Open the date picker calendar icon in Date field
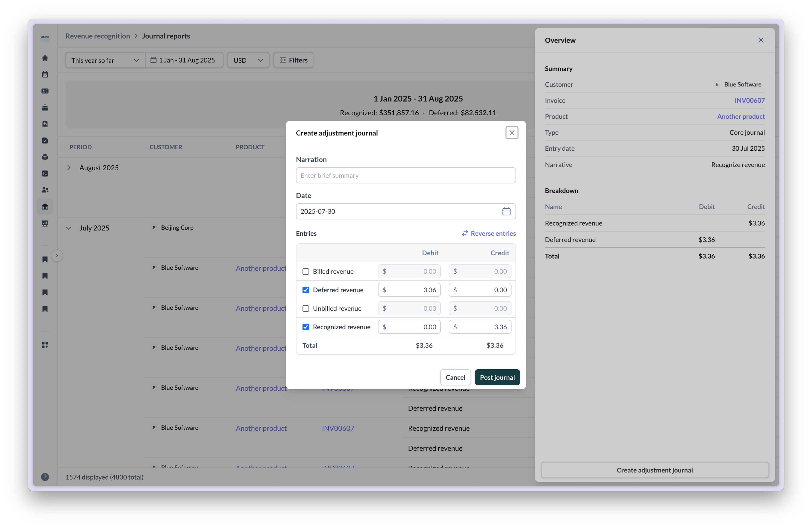Viewport: 812px width, 528px height. pyautogui.click(x=506, y=211)
